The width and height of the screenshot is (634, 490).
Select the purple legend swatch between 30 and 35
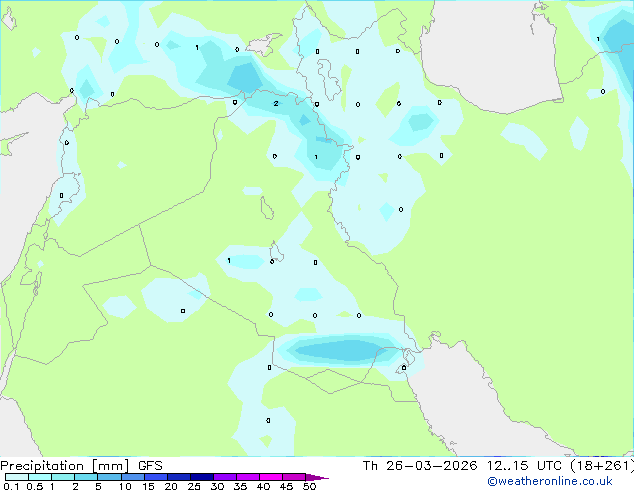point(224,477)
